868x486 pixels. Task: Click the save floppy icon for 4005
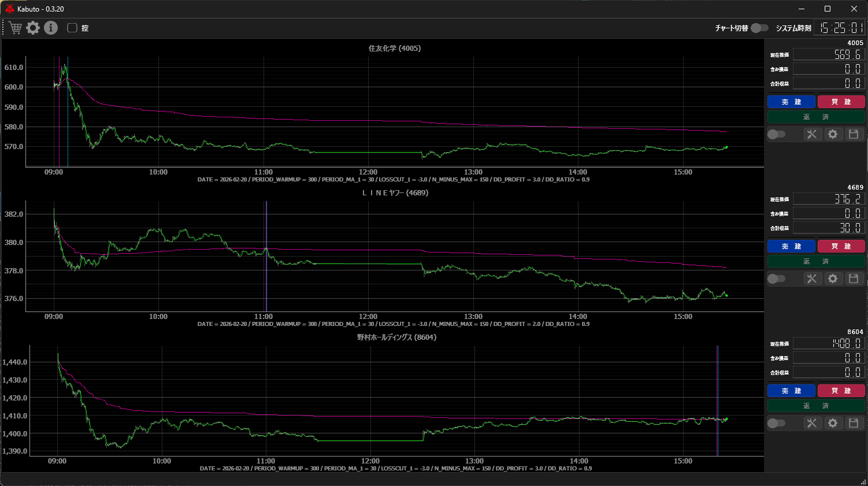[854, 134]
